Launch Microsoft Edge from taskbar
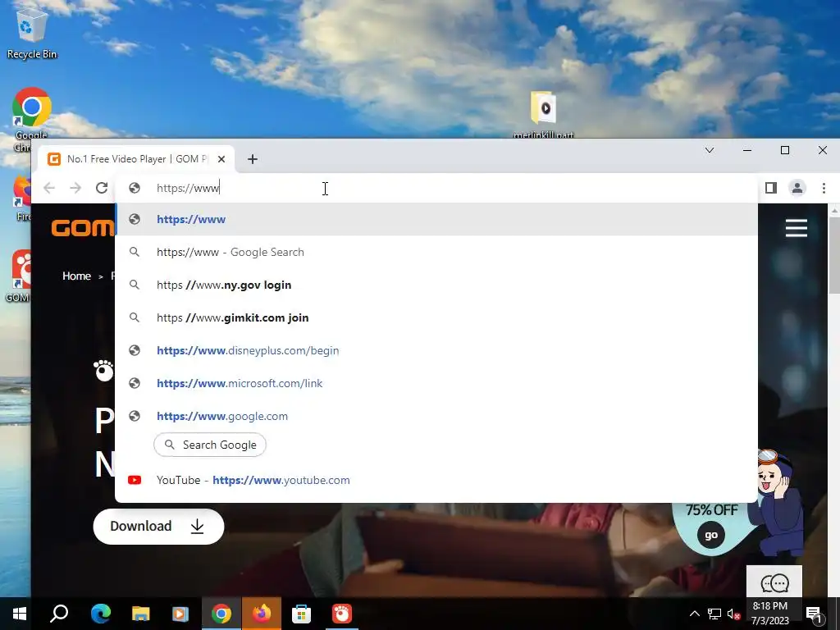Viewport: 840px width, 630px height. click(101, 614)
